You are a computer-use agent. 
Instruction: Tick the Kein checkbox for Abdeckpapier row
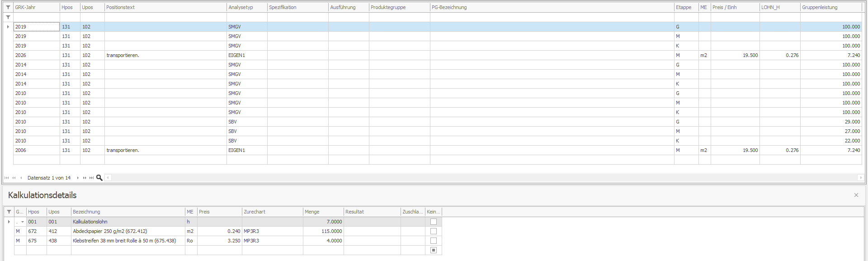pyautogui.click(x=434, y=231)
